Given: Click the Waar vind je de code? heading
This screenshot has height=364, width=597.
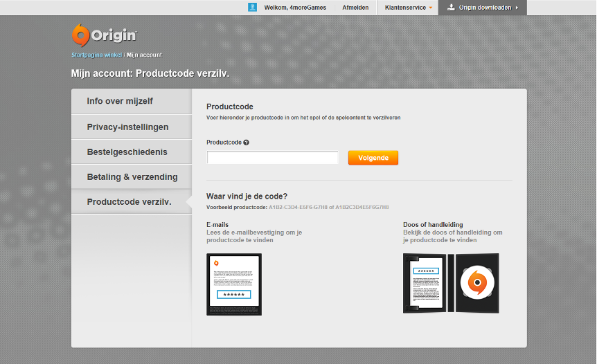Looking at the screenshot, I should 247,197.
